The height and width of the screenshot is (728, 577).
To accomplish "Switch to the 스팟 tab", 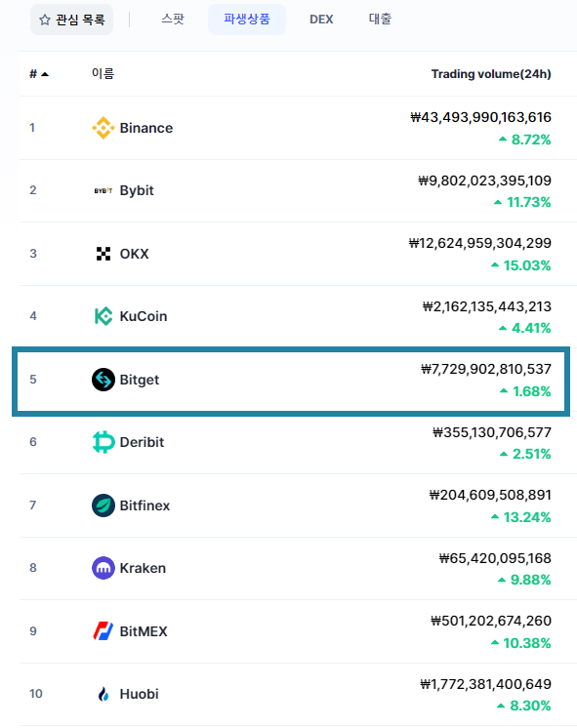I will [x=173, y=20].
